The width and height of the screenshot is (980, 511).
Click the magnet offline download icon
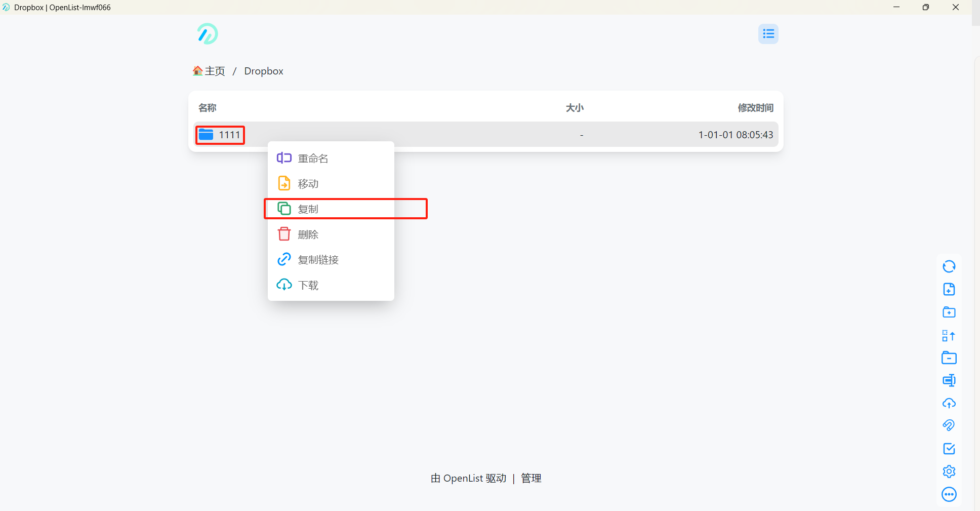coord(949,425)
